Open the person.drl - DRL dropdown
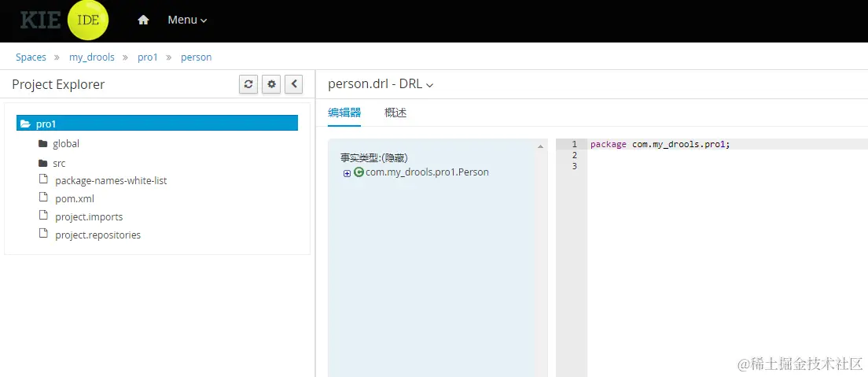 click(x=381, y=84)
